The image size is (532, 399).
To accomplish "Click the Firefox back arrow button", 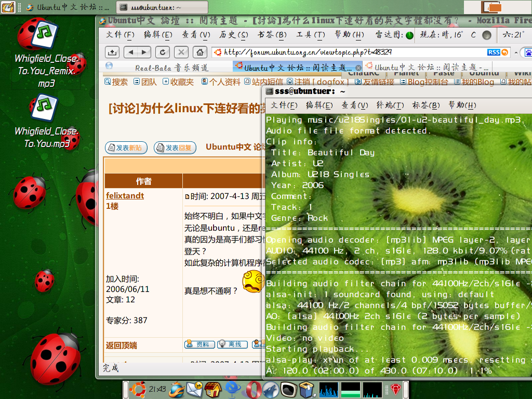I will (x=131, y=52).
